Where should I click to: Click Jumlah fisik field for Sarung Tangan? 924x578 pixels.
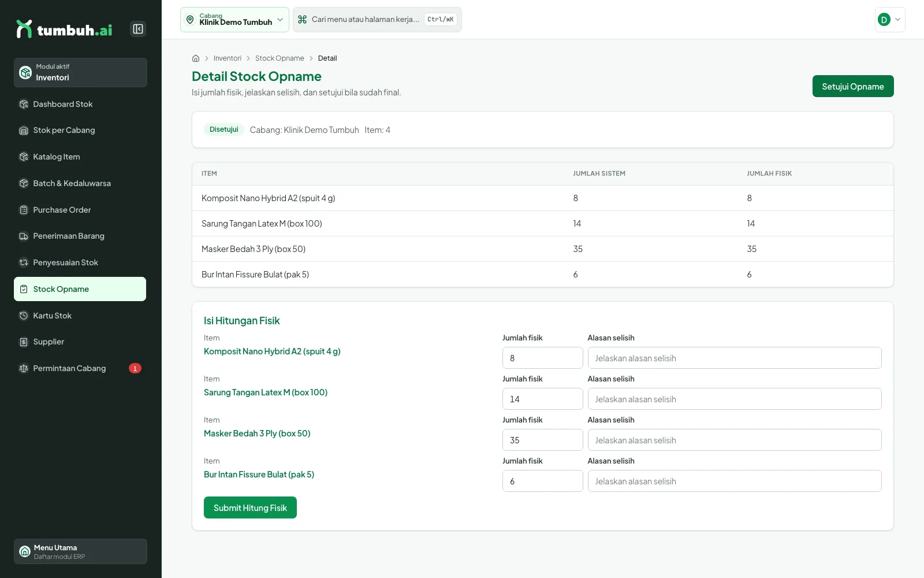point(542,399)
